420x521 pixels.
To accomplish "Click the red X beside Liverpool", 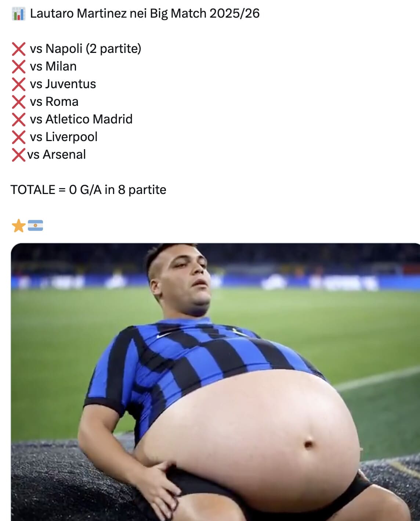I will click(18, 137).
